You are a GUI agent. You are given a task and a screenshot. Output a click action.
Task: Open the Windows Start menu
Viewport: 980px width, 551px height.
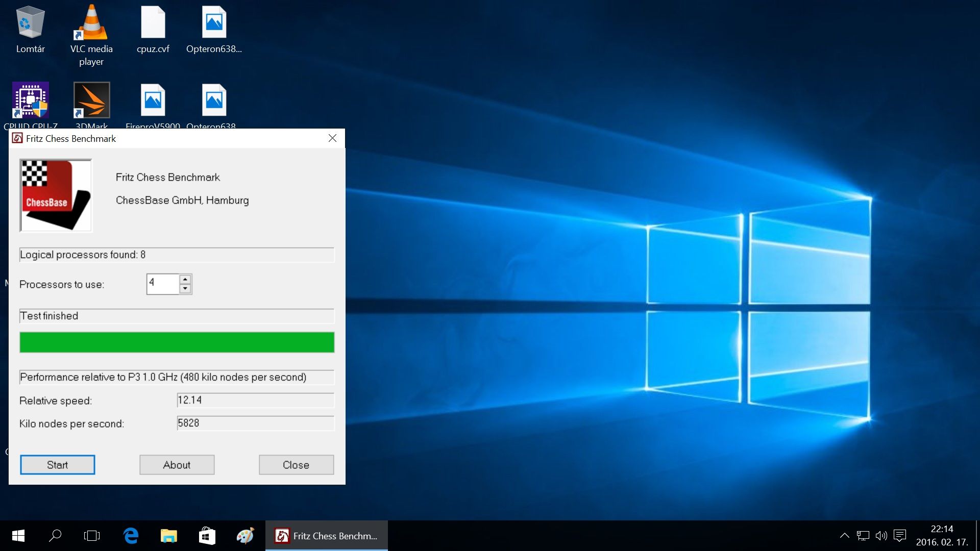(18, 536)
